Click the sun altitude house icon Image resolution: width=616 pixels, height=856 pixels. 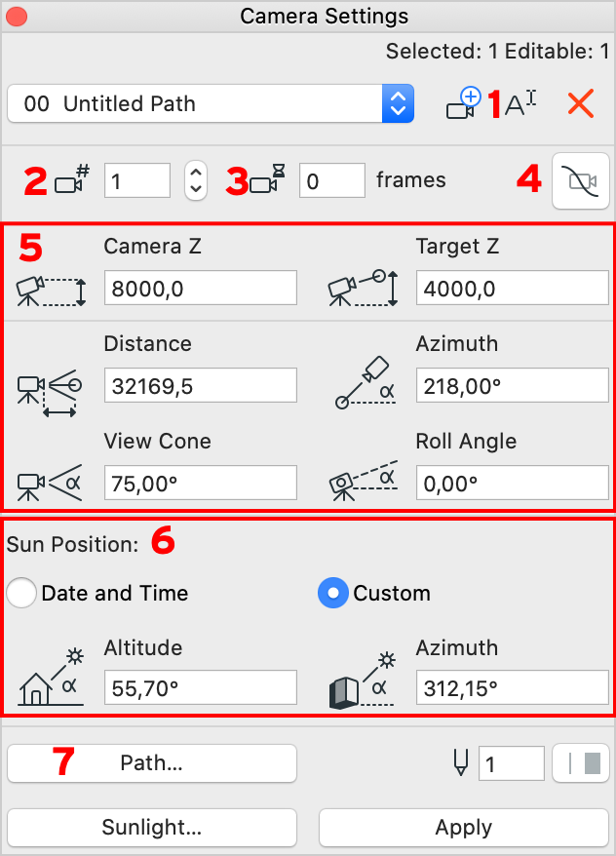(x=51, y=678)
